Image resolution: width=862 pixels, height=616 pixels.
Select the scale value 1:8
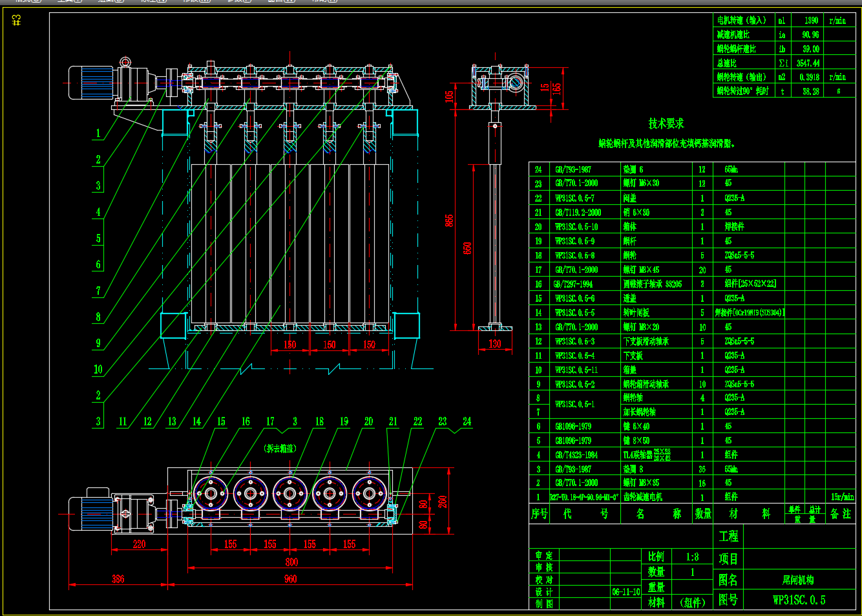pyautogui.click(x=692, y=557)
